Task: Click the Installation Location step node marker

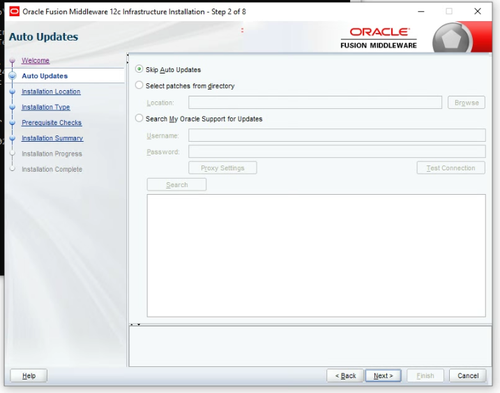Action: coord(12,91)
